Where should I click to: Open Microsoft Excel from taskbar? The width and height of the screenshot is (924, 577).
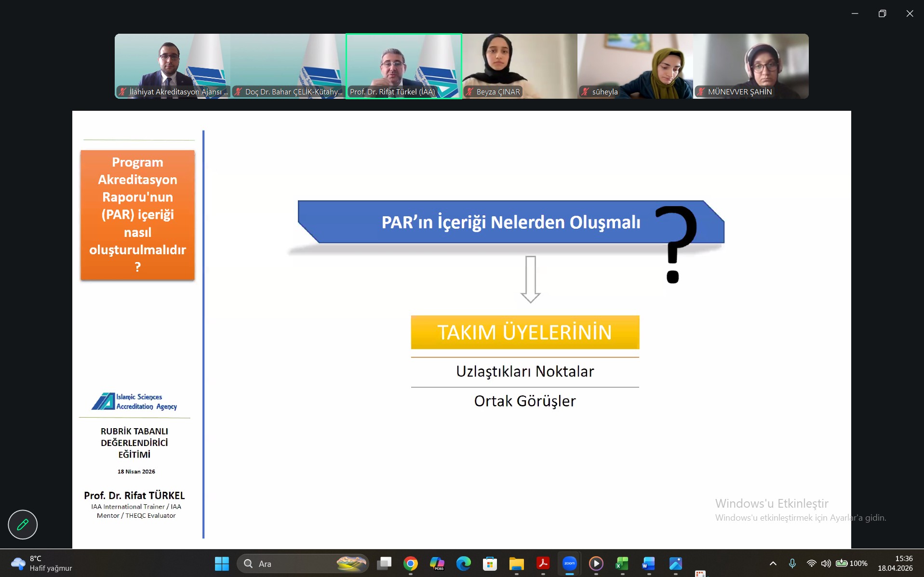(x=622, y=563)
